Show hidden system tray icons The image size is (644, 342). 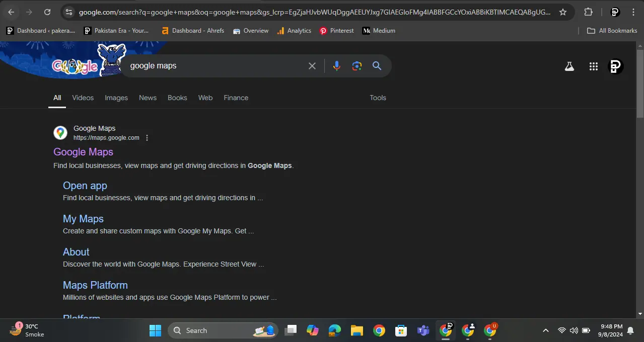click(x=545, y=330)
